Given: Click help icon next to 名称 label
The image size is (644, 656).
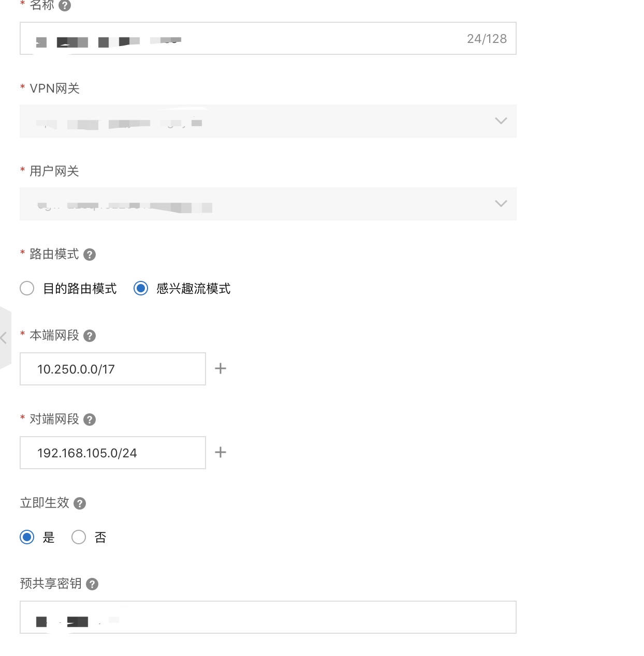Looking at the screenshot, I should 65,6.
